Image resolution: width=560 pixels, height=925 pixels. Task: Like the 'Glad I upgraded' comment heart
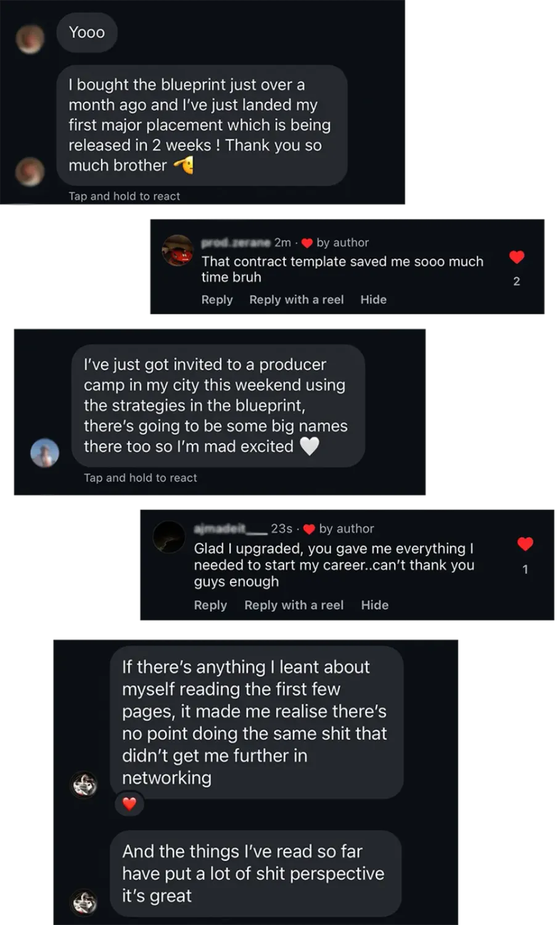pos(525,544)
